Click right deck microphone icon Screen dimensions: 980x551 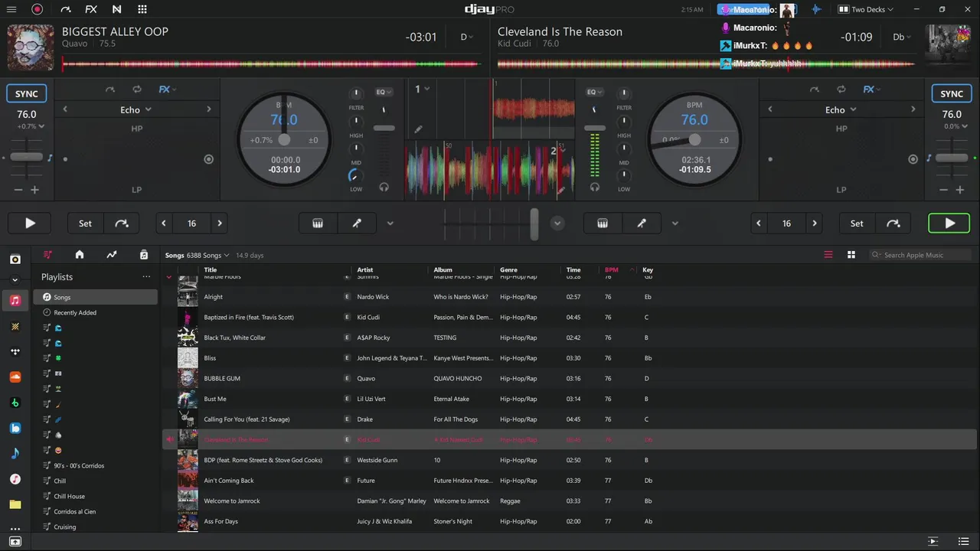coord(642,223)
